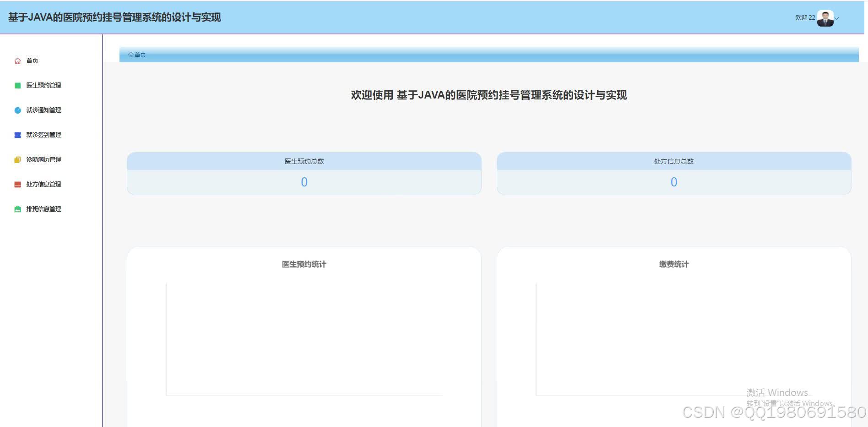Click the red icon beside 处方信息管理

coord(17,184)
